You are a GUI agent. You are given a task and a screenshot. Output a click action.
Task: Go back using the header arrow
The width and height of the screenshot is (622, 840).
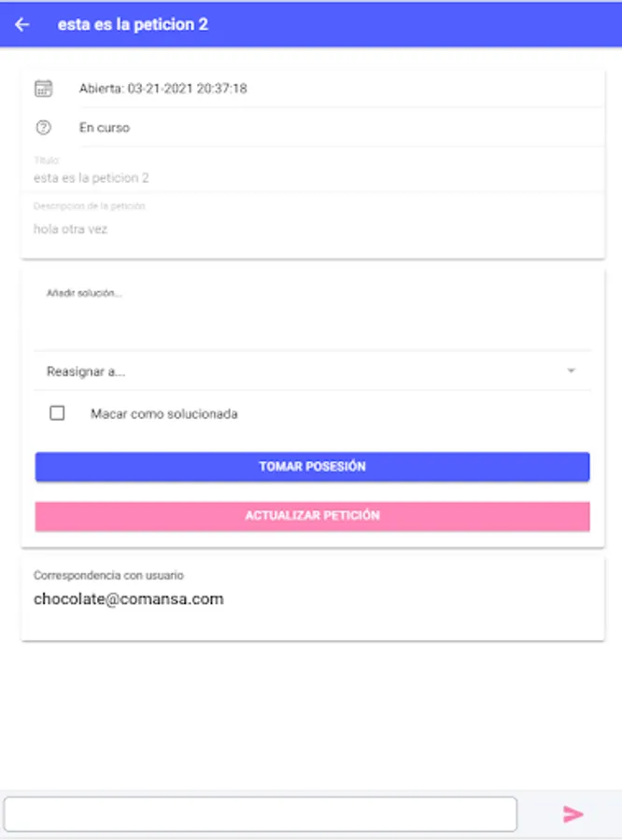[x=22, y=24]
